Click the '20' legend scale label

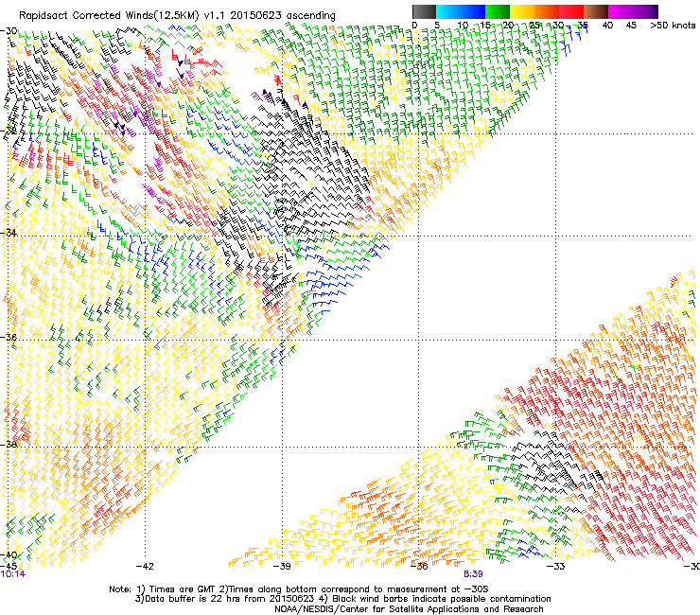pyautogui.click(x=509, y=26)
